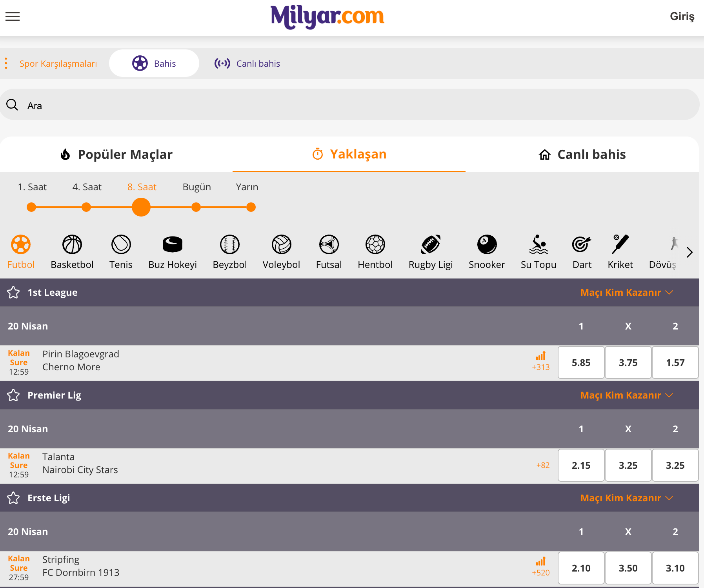Screen dimensions: 704x588
Task: Favorite the Premier Lig star
Action: 13,395
